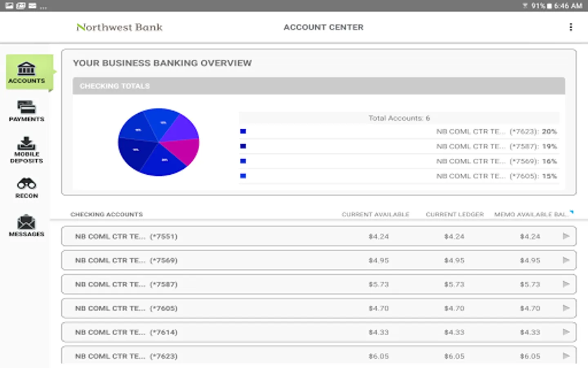Viewport: 588px width, 368px height.
Task: Click the $4.24 current available balance
Action: click(x=379, y=236)
